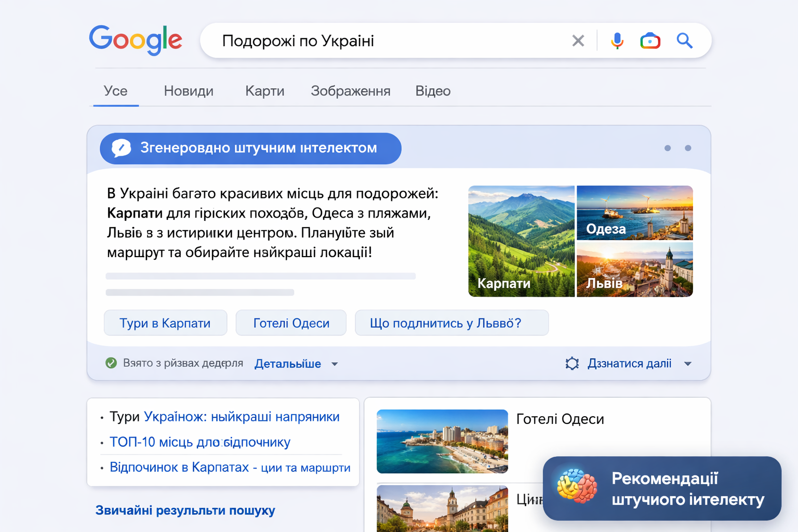Screen dimensions: 798x532
Task: Click the gear icon beside Дзнатися далії
Action: pos(572,364)
